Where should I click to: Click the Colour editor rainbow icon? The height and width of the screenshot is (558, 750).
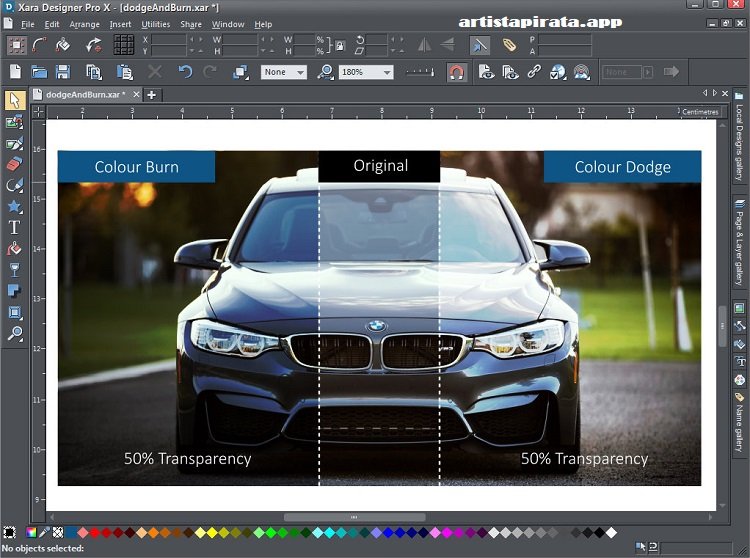[31, 533]
